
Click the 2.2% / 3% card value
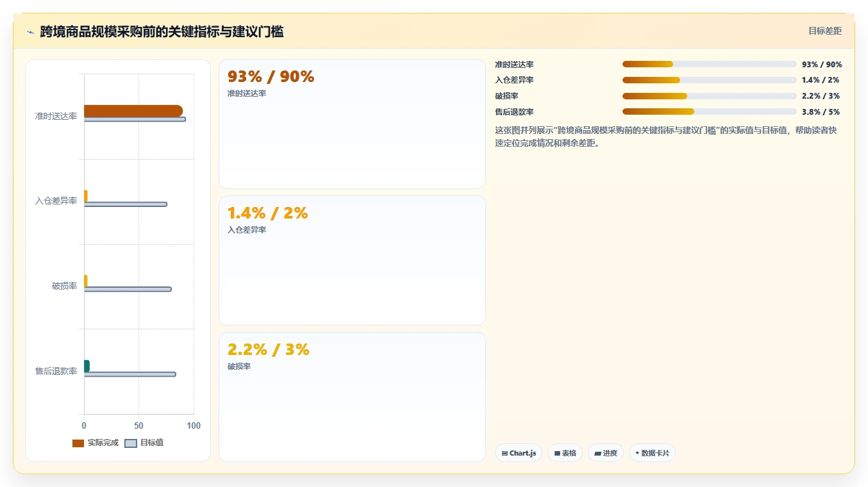click(268, 350)
